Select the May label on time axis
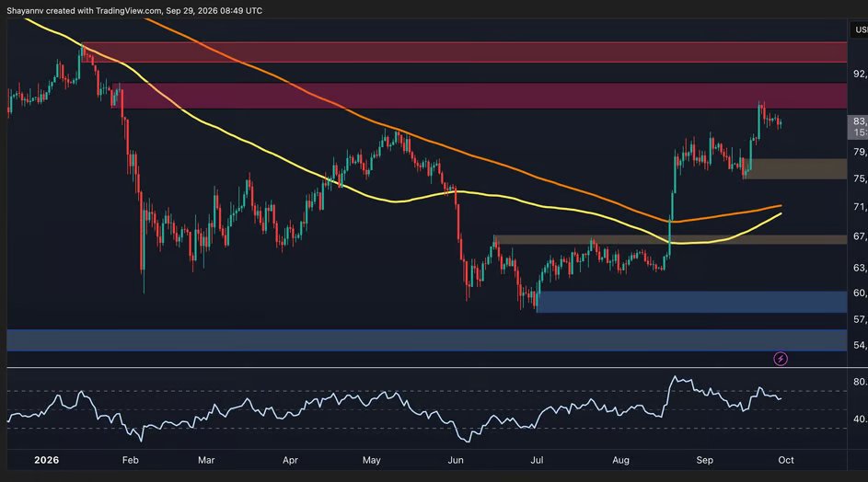868x482 pixels. [x=372, y=460]
